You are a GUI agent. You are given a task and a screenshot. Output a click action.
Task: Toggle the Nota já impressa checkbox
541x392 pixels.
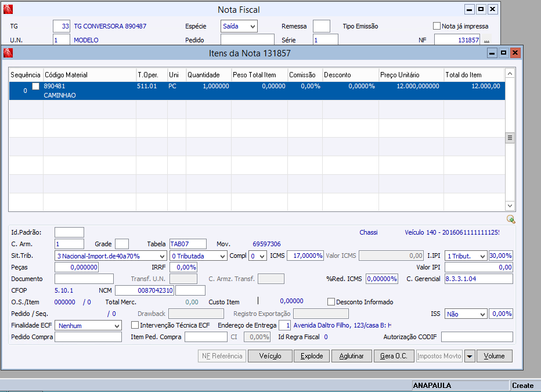click(x=437, y=26)
